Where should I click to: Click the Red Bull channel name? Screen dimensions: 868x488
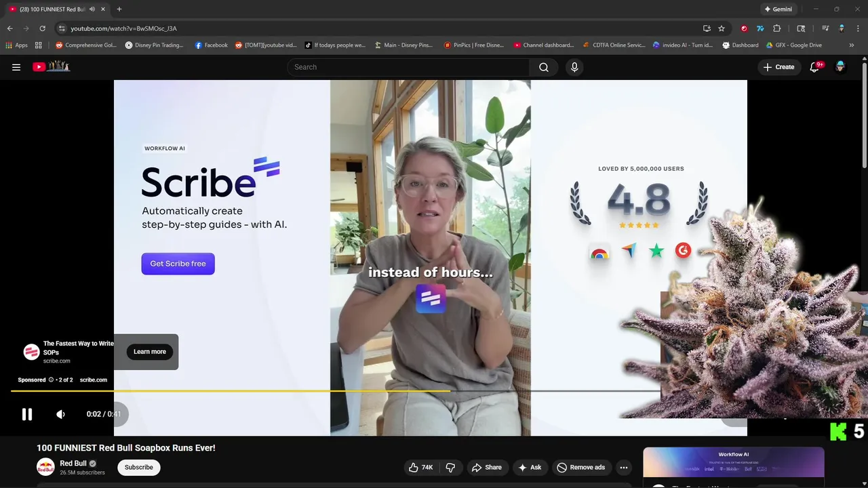pos(73,464)
